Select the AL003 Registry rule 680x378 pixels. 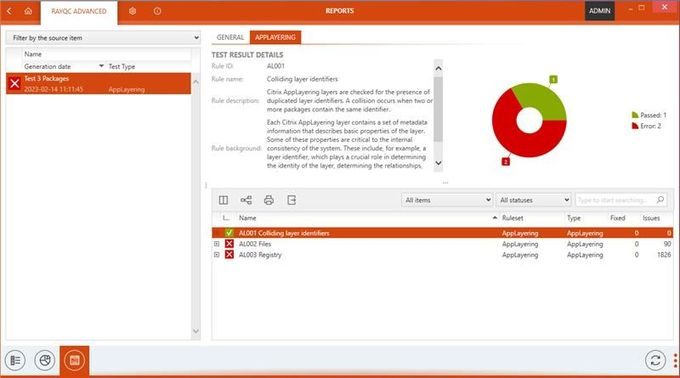coord(260,255)
